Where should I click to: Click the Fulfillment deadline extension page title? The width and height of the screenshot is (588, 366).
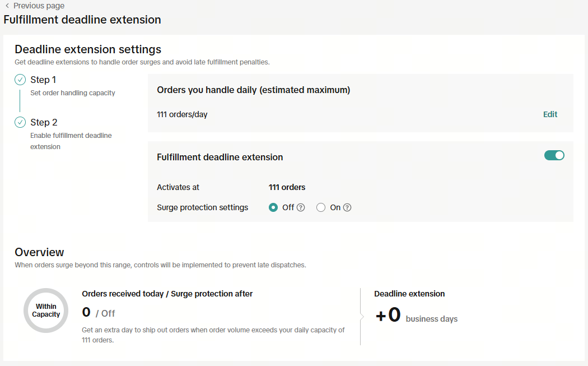(x=82, y=20)
